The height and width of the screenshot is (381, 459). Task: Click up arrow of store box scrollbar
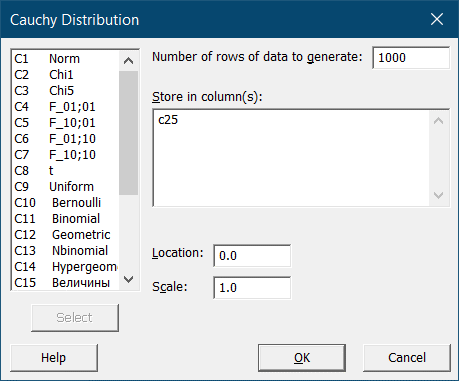[x=439, y=121]
